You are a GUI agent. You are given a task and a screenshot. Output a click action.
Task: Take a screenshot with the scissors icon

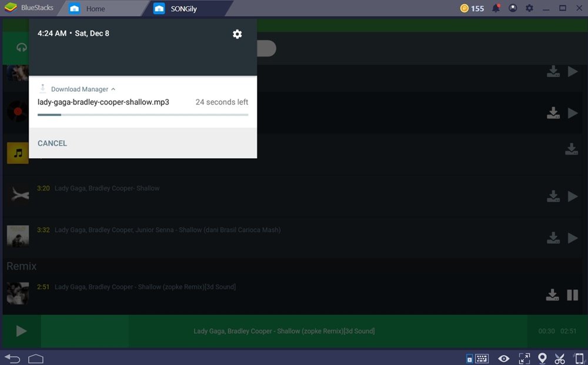[560, 359]
